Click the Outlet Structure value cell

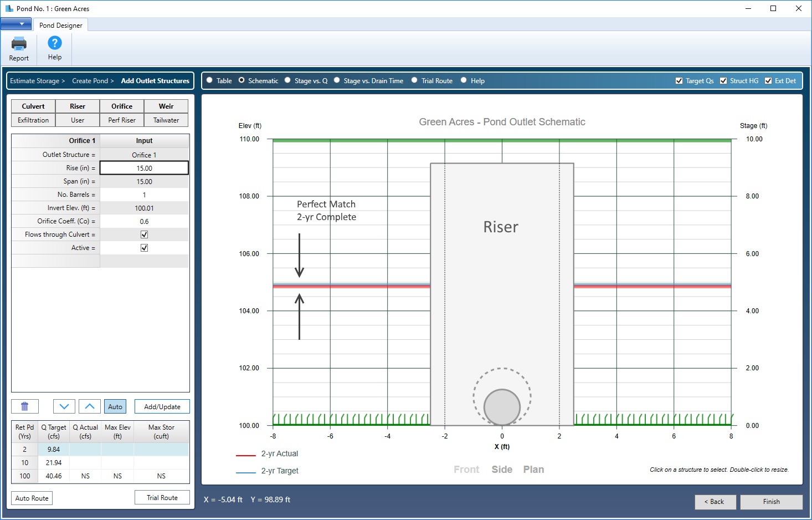(x=145, y=155)
